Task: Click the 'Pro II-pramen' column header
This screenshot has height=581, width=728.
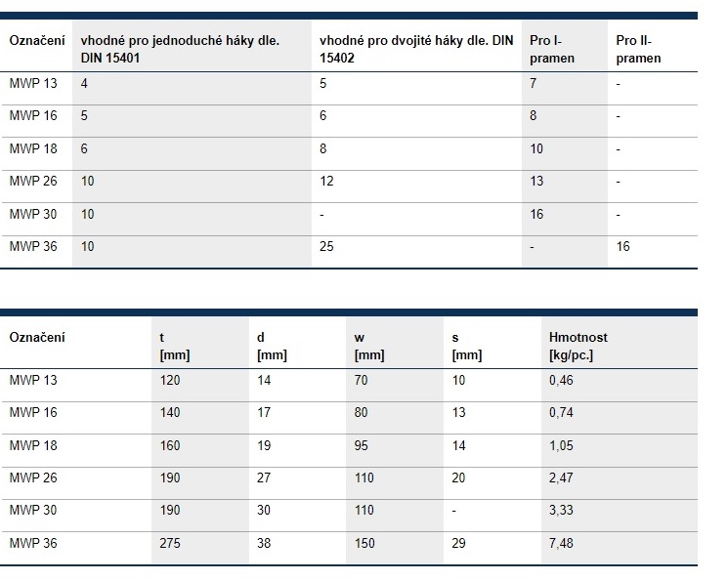Action: click(638, 49)
